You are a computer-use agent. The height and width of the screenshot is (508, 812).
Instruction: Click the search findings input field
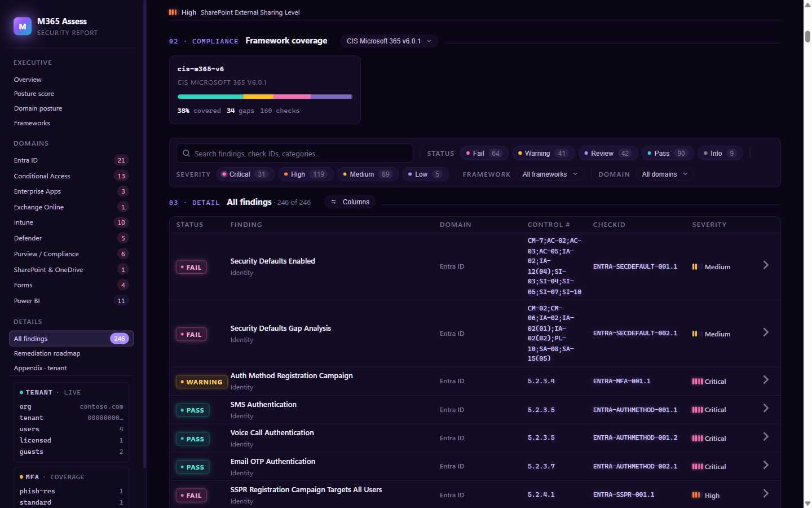[x=295, y=153]
